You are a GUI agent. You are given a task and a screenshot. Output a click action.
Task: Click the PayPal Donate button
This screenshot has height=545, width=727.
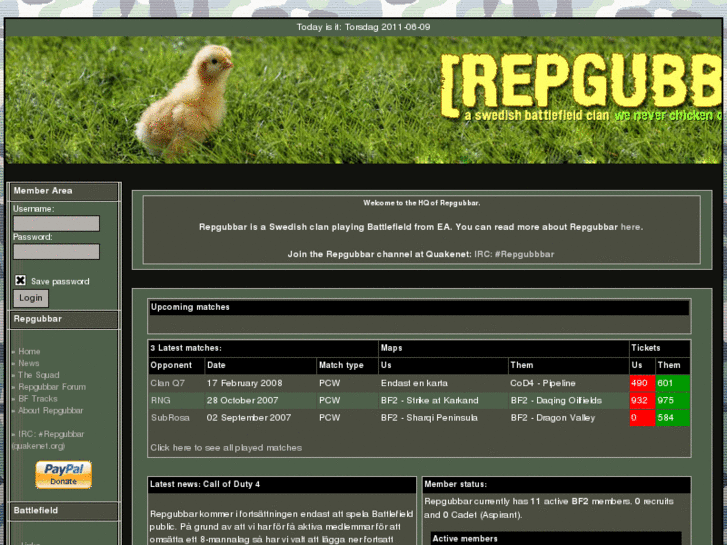(x=64, y=474)
